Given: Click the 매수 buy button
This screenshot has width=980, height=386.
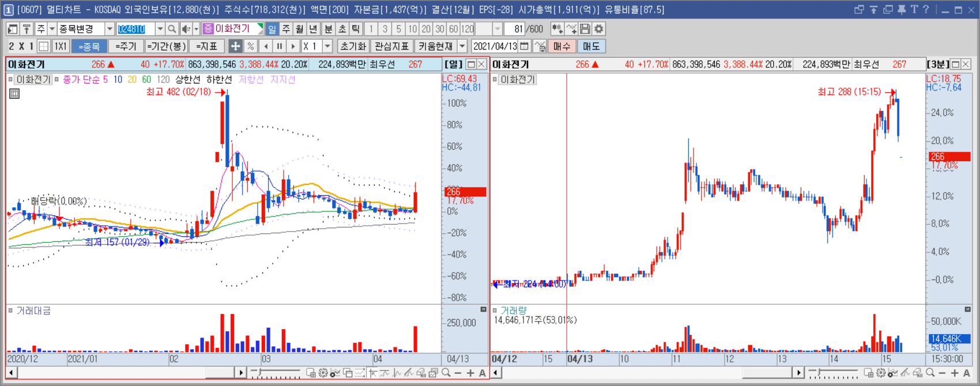Looking at the screenshot, I should tap(561, 46).
